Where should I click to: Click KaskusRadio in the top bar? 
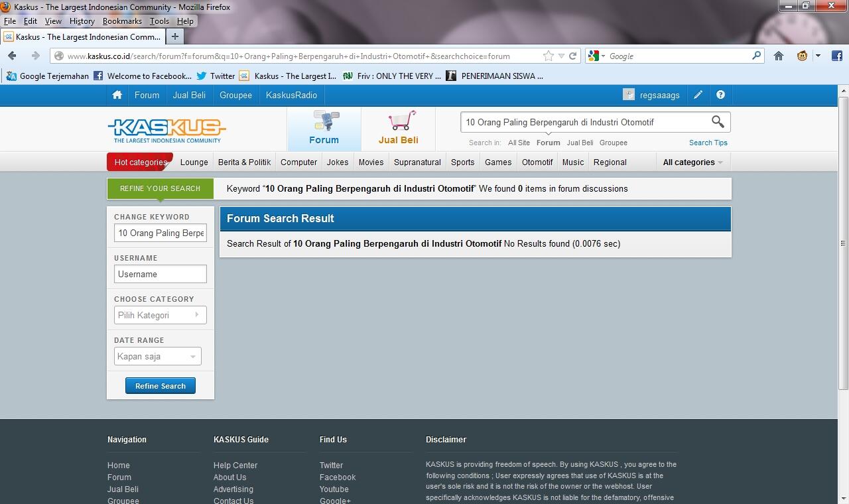pyautogui.click(x=291, y=95)
